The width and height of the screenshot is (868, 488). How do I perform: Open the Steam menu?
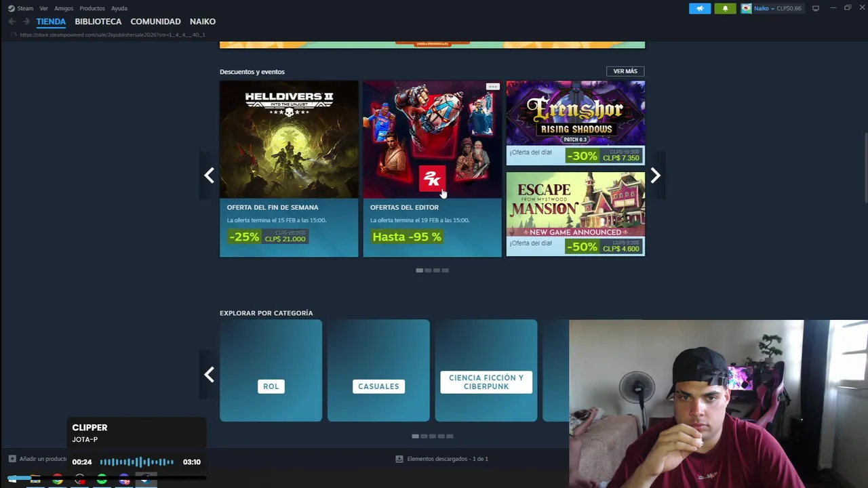pos(25,8)
